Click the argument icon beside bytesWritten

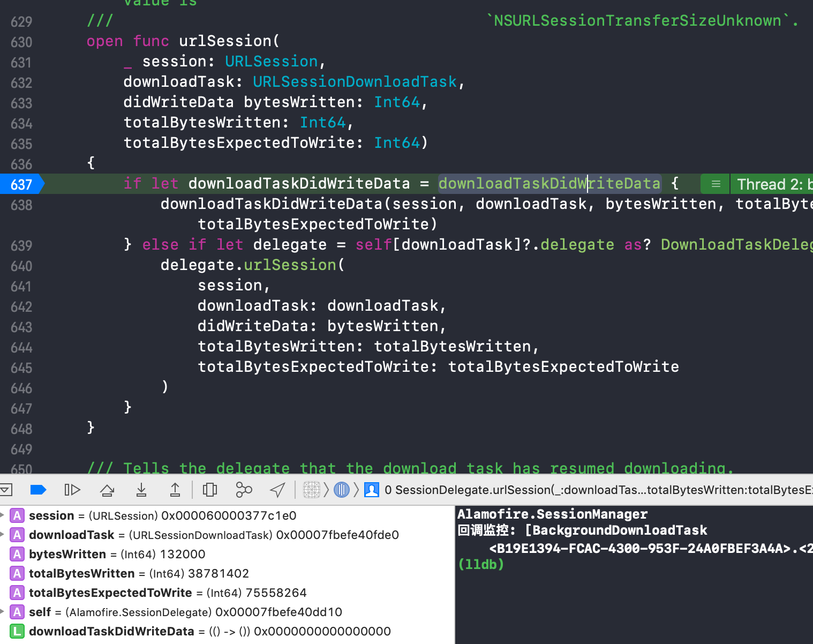pyautogui.click(x=17, y=554)
